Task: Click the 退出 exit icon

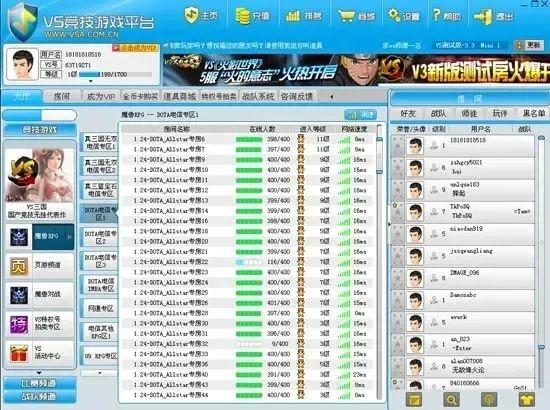Action: (x=483, y=16)
